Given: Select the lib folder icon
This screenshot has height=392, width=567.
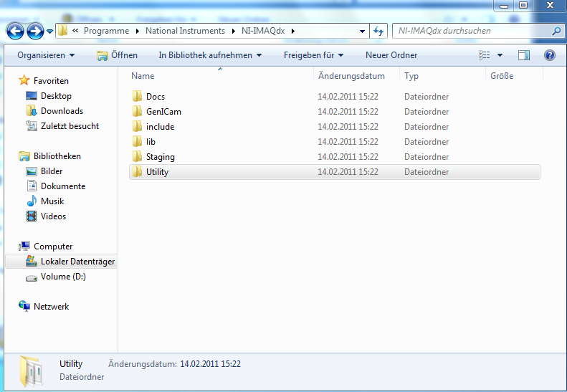Looking at the screenshot, I should coord(137,141).
